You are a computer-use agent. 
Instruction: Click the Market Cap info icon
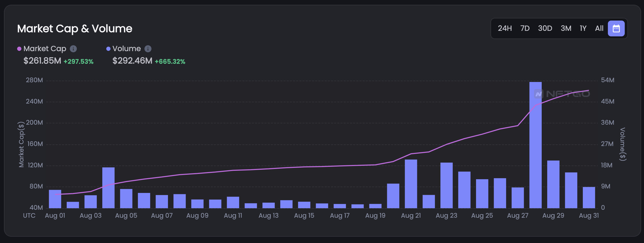[x=73, y=49]
